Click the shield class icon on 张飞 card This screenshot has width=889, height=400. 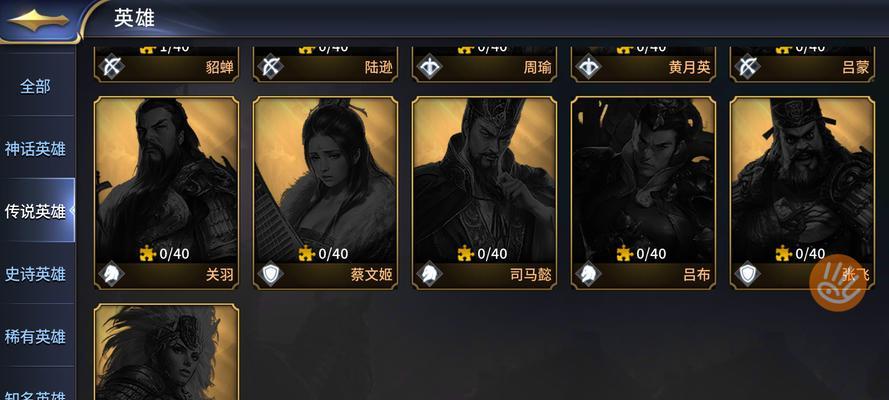coord(747,274)
